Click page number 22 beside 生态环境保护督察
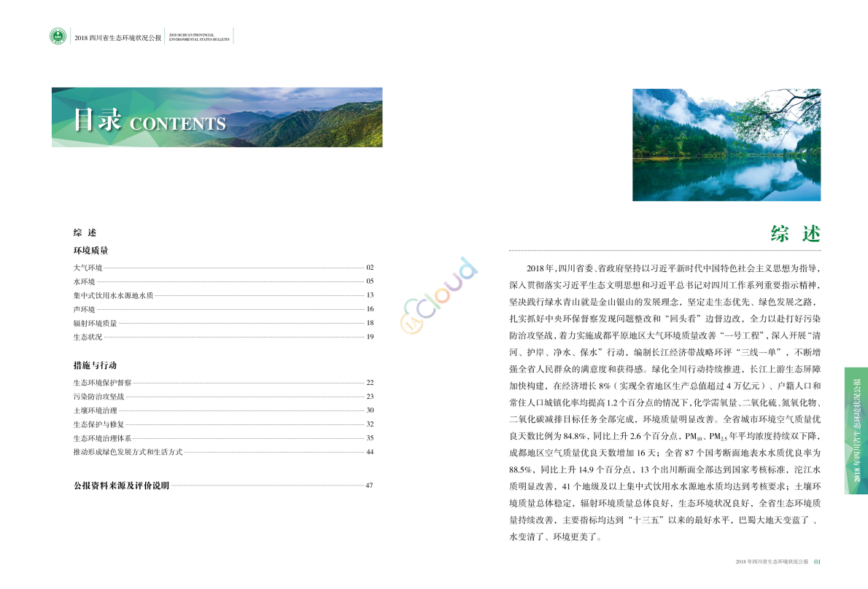Viewport: 868px width, 589px height. tap(370, 383)
